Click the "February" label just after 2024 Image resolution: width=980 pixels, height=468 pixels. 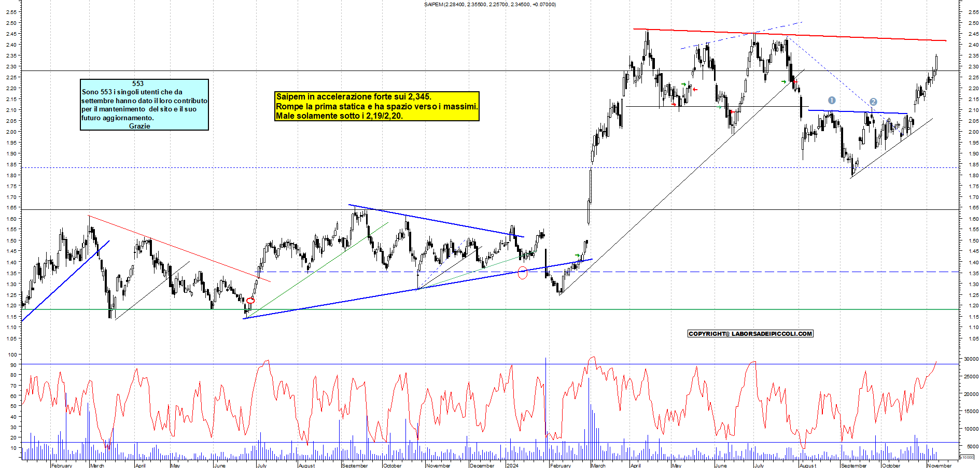(561, 465)
